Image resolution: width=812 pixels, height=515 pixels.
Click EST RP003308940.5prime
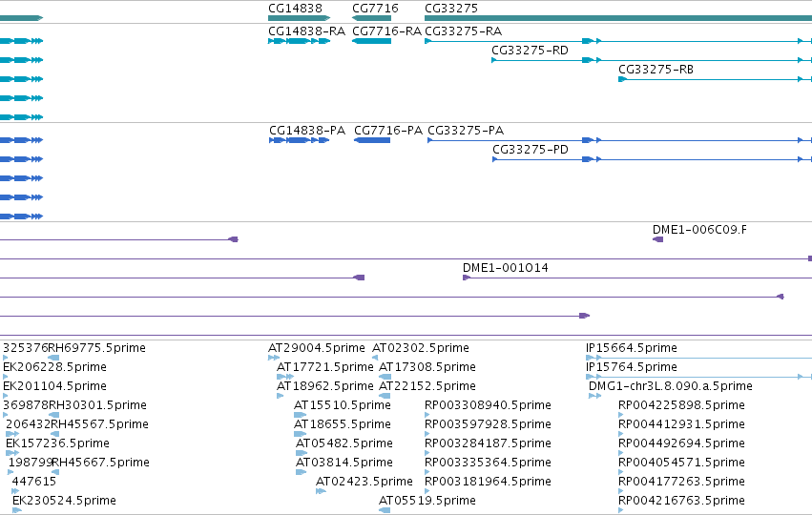pyautogui.click(x=488, y=405)
